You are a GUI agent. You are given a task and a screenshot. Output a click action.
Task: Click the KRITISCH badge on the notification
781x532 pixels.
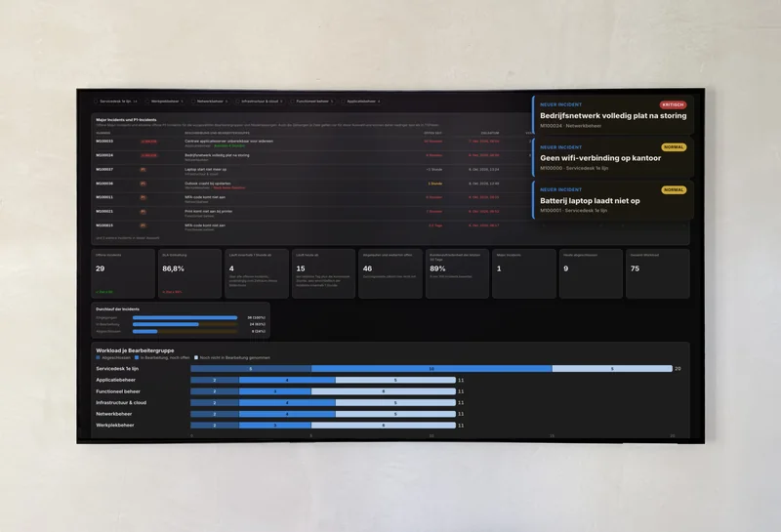(x=673, y=104)
